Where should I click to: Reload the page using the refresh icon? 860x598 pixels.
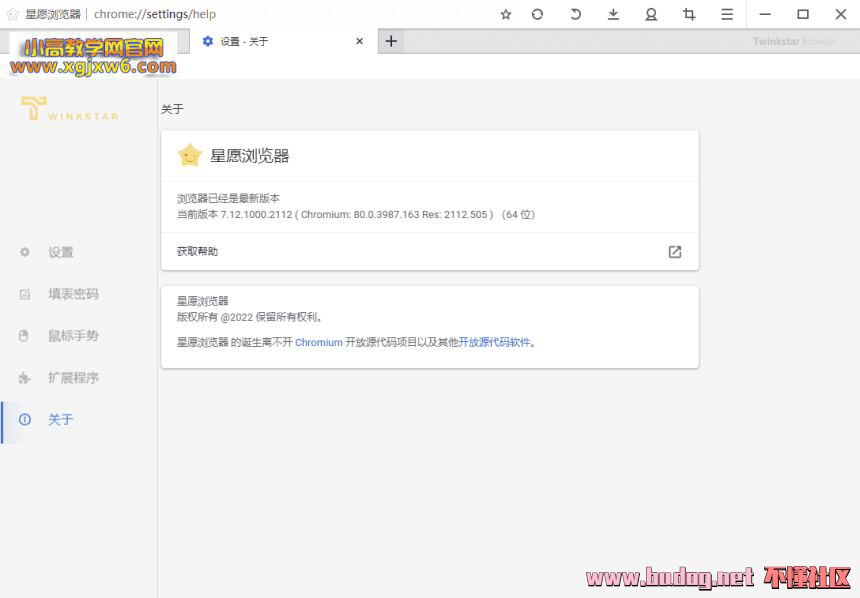(538, 14)
